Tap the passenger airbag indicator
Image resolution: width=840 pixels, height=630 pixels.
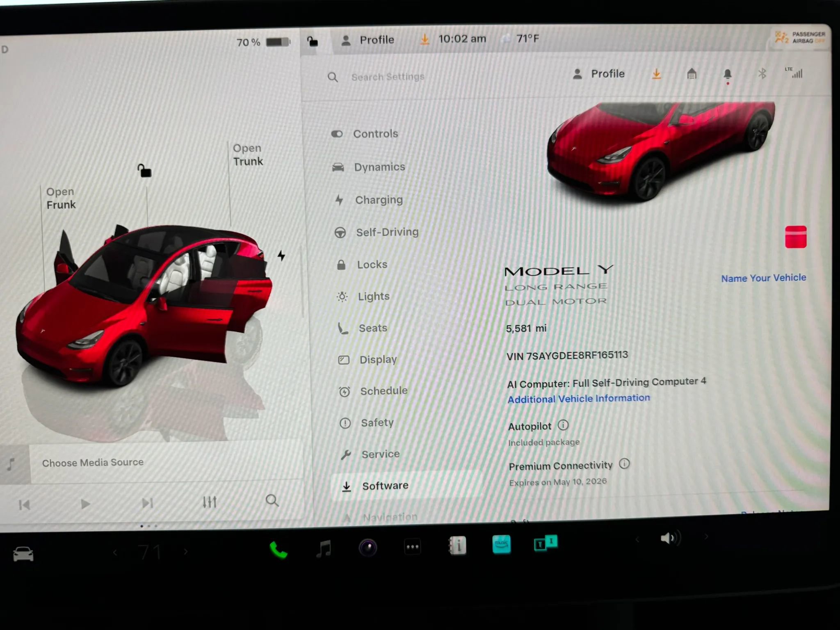click(x=799, y=37)
